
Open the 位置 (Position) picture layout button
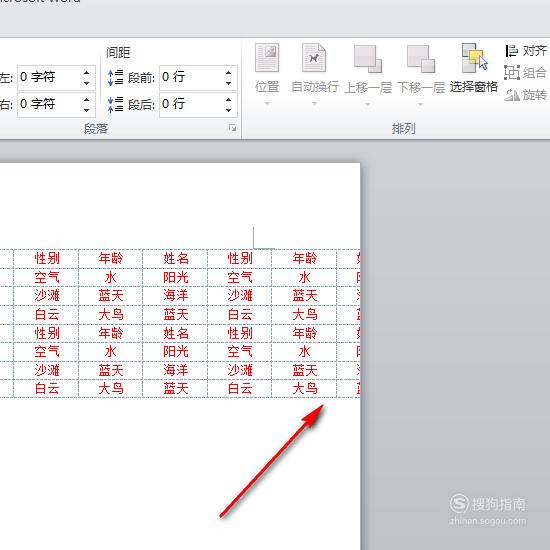[x=267, y=68]
